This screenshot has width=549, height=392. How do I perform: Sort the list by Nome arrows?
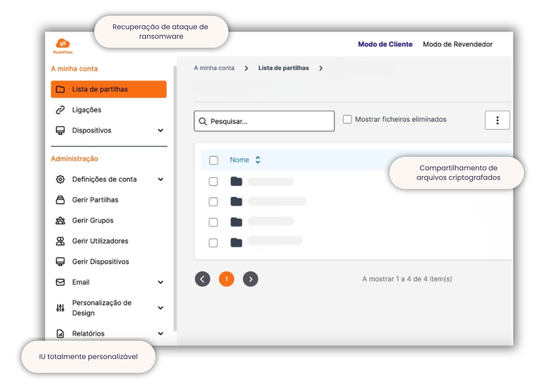tap(258, 160)
